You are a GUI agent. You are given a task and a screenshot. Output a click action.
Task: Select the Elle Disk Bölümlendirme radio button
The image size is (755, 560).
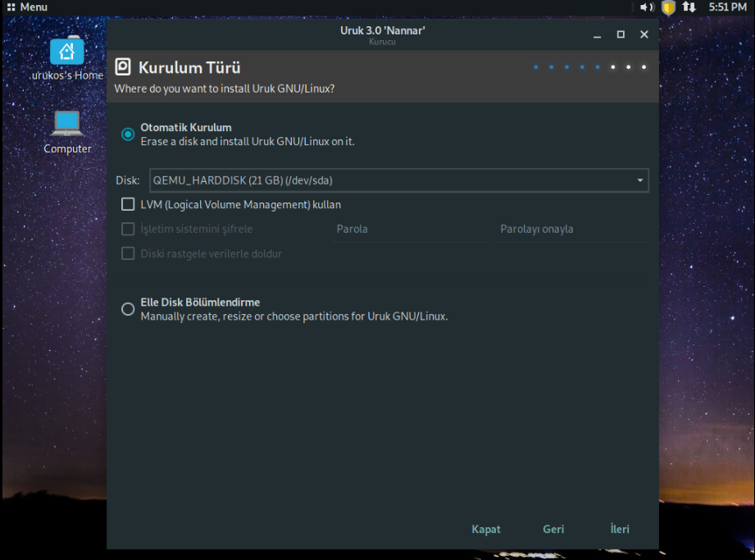click(128, 309)
